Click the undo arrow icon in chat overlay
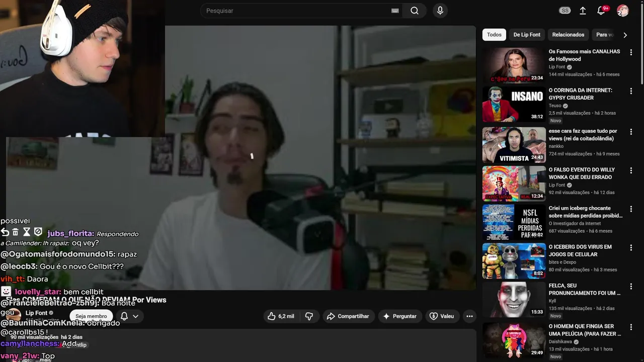Image resolution: width=644 pixels, height=362 pixels. (5, 232)
